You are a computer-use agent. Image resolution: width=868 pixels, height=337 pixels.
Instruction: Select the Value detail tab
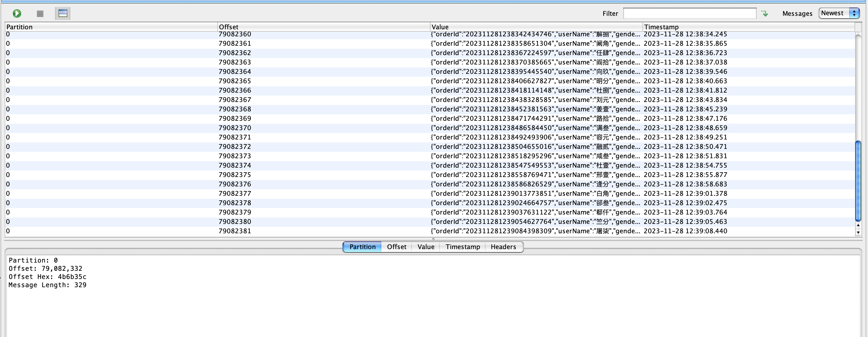426,246
